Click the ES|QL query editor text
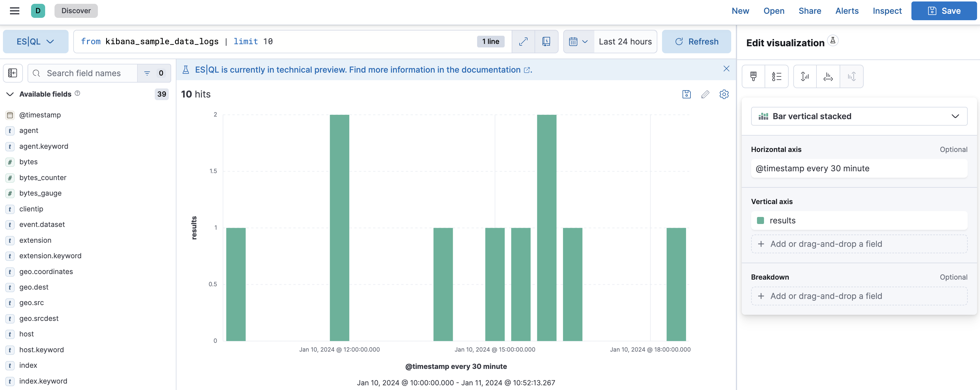This screenshot has width=980, height=390. pos(177,42)
